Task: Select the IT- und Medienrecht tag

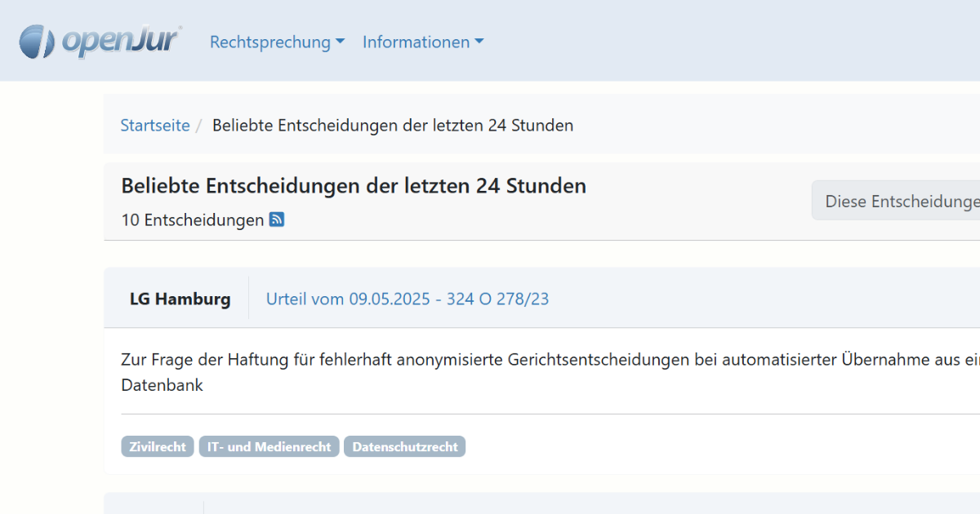Action: (269, 446)
